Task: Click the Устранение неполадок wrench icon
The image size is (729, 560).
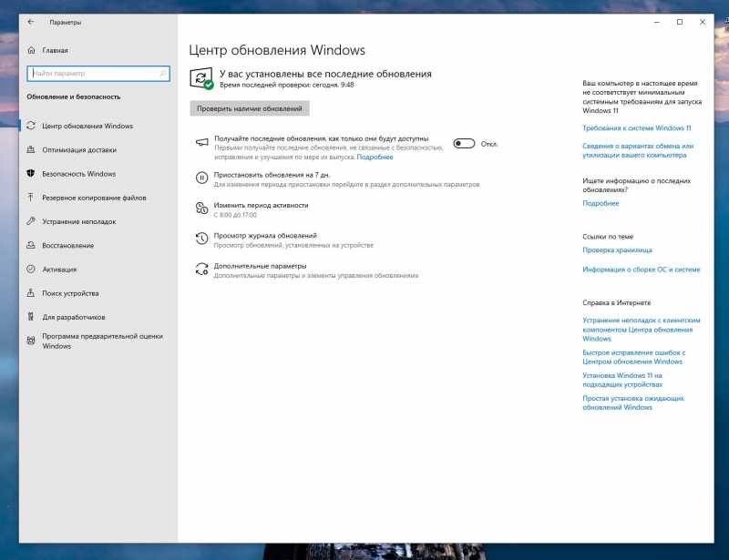Action: [x=31, y=221]
